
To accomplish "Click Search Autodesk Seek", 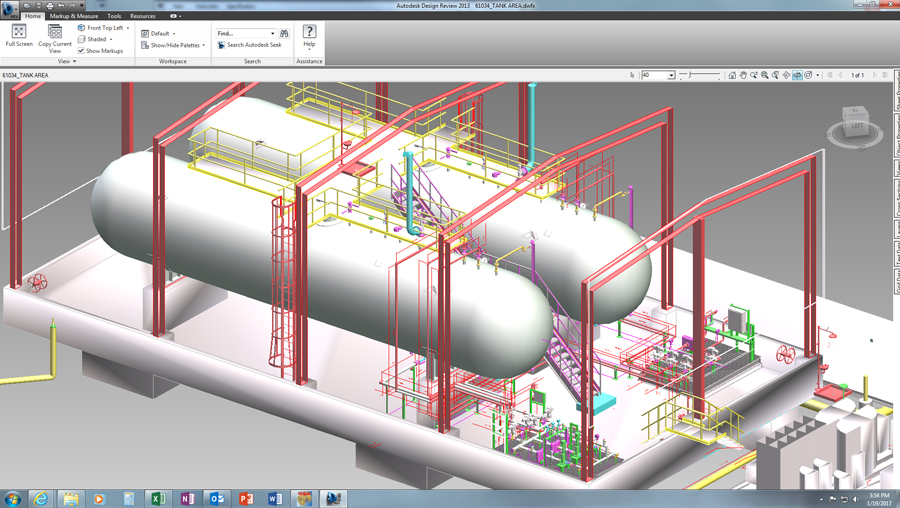I will tap(250, 45).
